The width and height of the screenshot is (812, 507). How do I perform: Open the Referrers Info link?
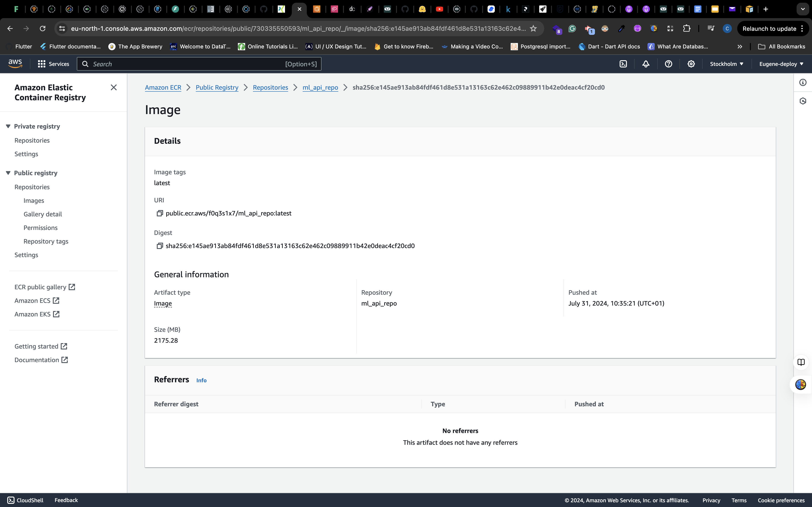[201, 380]
